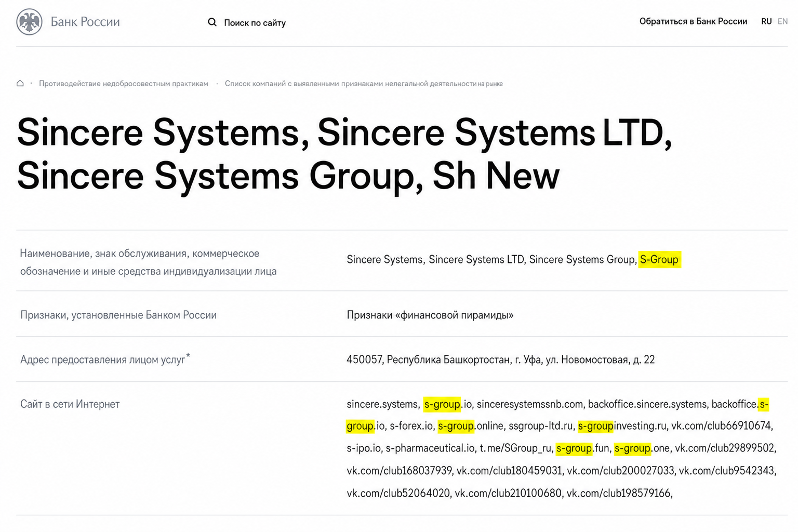
Task: Click the site entry 's-ipo.io'
Action: 364,448
